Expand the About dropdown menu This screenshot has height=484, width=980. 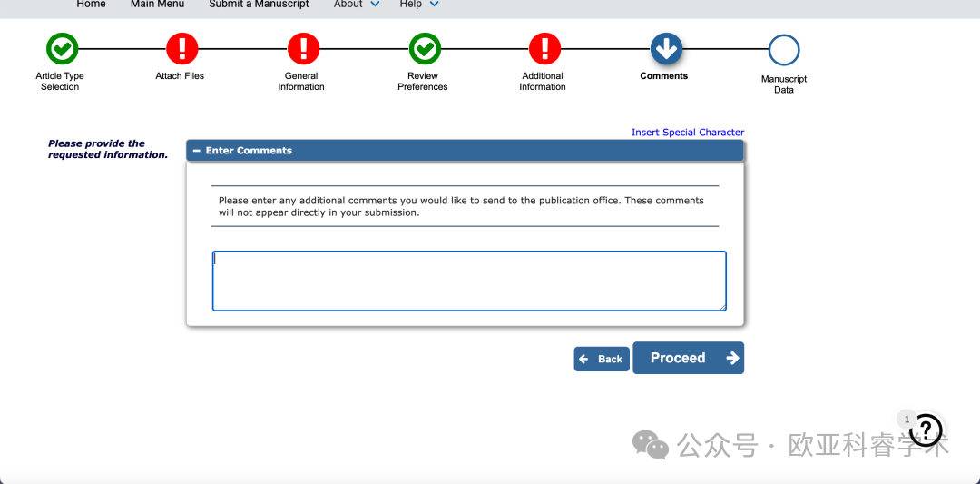(357, 5)
